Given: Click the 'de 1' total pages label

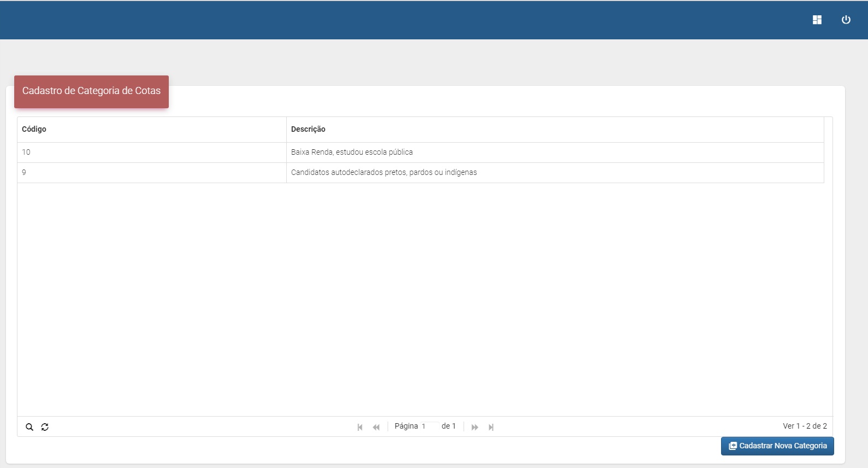Looking at the screenshot, I should 448,426.
